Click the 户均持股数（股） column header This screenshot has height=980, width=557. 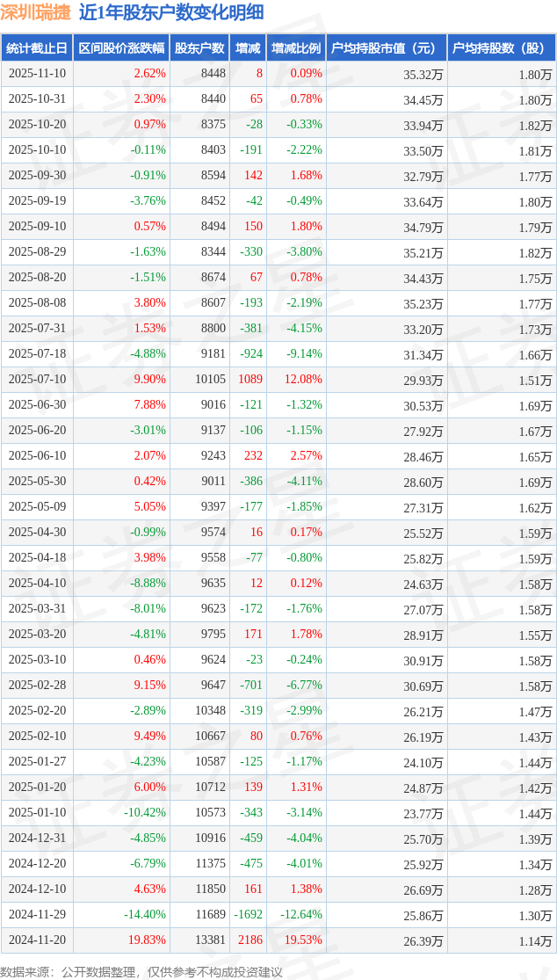pyautogui.click(x=501, y=48)
